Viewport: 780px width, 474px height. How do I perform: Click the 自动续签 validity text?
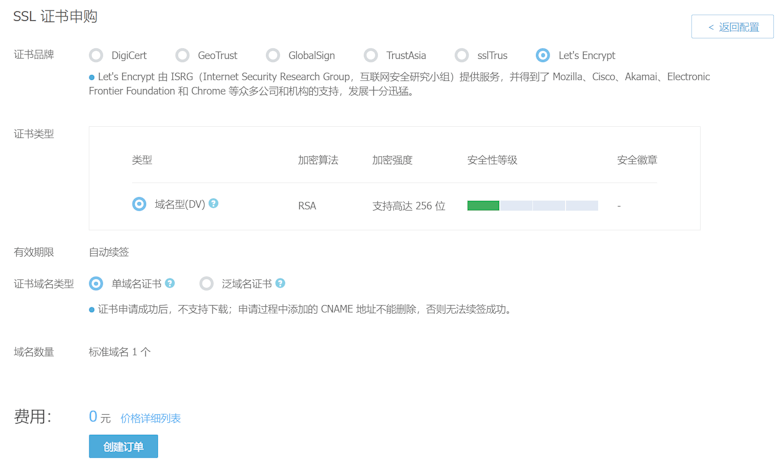pyautogui.click(x=108, y=252)
